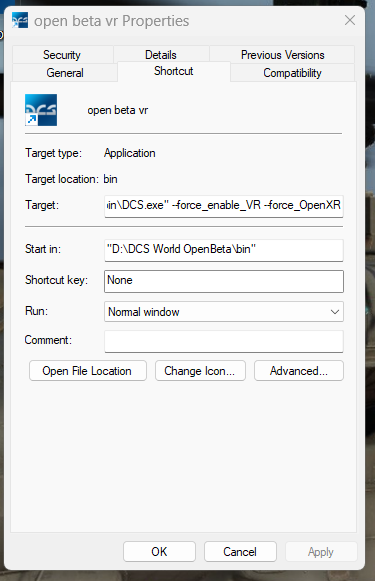Image resolution: width=375 pixels, height=581 pixels.
Task: Click the DCS icon in title bar
Action: tap(20, 21)
